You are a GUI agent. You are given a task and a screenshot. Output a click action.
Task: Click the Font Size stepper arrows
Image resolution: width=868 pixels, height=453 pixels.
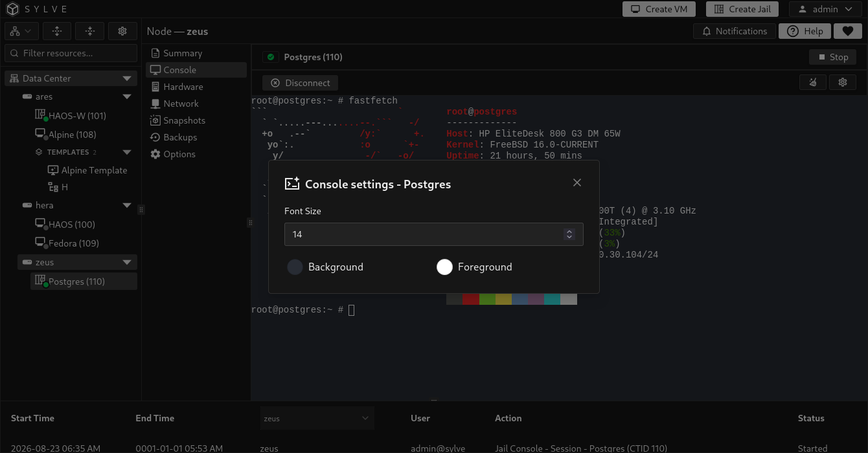pyautogui.click(x=569, y=234)
